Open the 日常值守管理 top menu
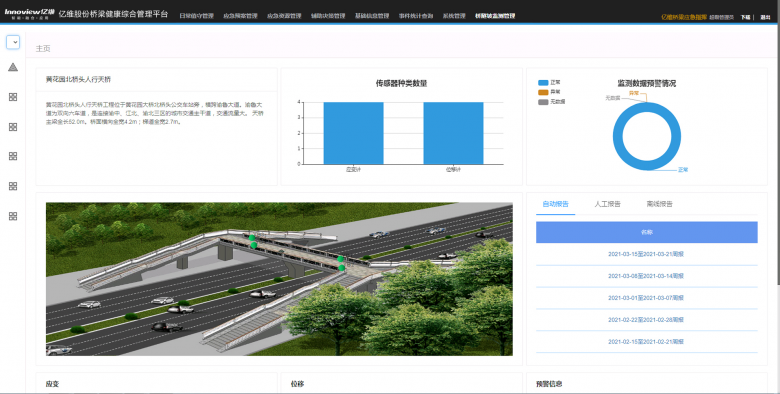The image size is (780, 394). 196,16
